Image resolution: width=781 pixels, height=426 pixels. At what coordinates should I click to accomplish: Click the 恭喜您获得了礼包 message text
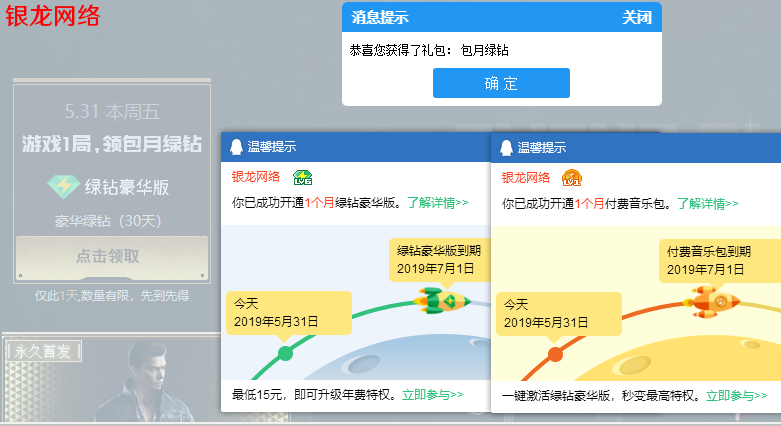429,50
